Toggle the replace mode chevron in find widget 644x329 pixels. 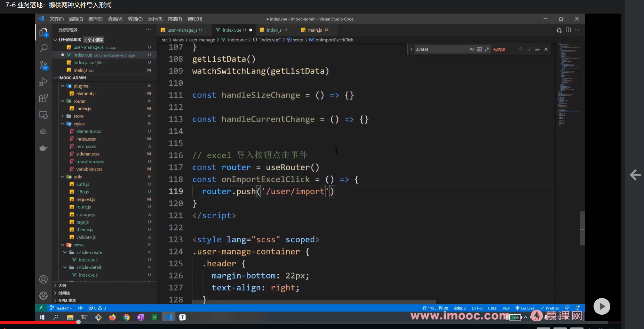pyautogui.click(x=411, y=49)
